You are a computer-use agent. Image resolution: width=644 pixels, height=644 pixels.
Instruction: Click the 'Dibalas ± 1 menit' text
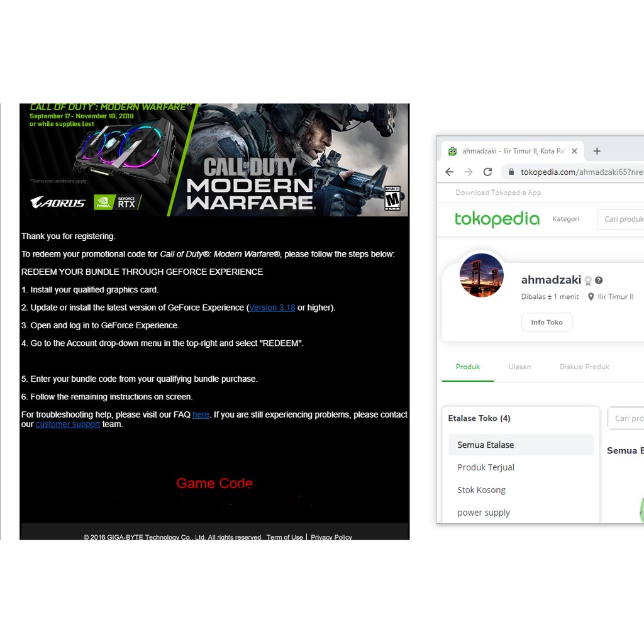[550, 297]
